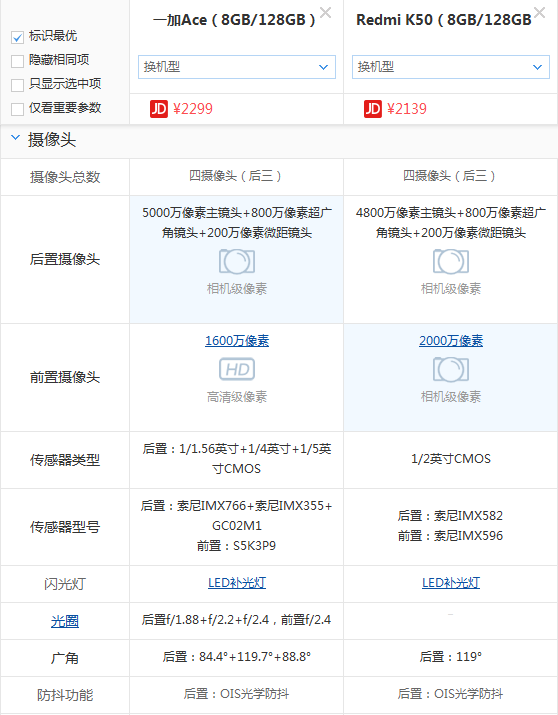558x715 pixels.
Task: Click 前置：S5K3P9 sensor text
Action: click(237, 546)
